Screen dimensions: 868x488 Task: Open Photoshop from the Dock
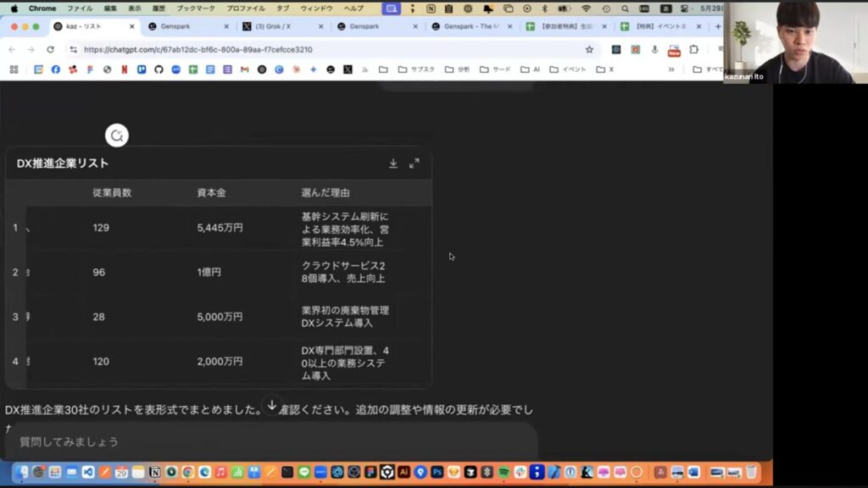point(437,472)
